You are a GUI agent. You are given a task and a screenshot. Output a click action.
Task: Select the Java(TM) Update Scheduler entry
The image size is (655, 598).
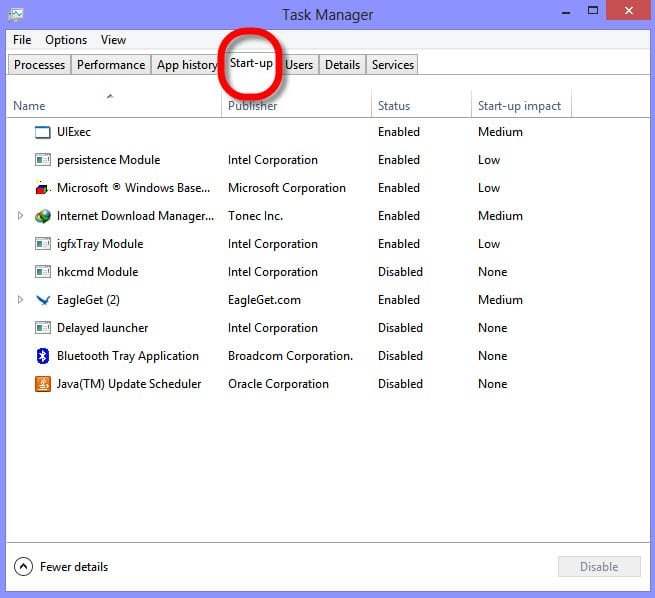[x=129, y=384]
